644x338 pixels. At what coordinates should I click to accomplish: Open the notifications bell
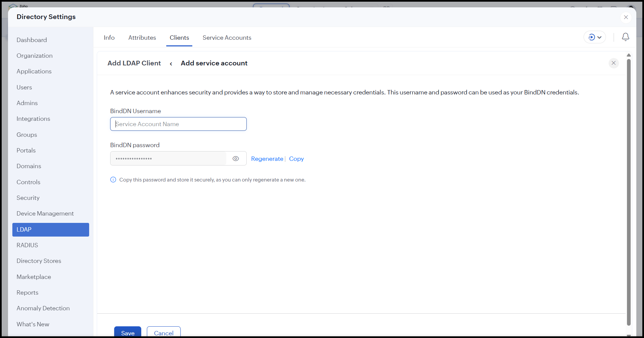[x=625, y=37]
